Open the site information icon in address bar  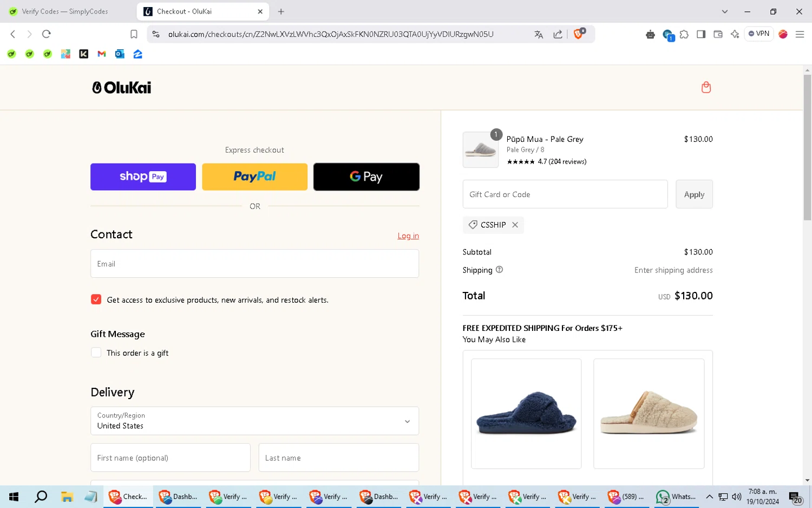pos(156,34)
